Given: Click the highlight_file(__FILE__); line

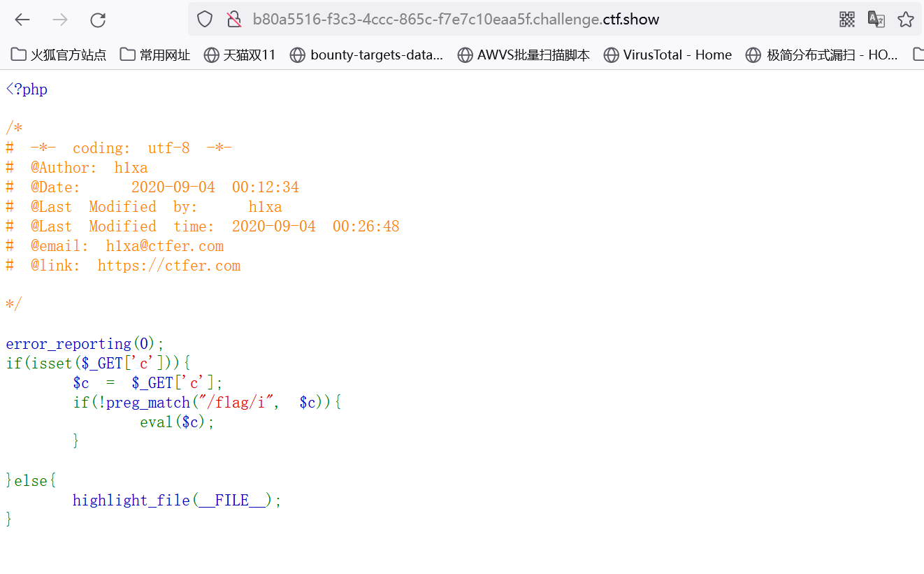Looking at the screenshot, I should pos(178,501).
